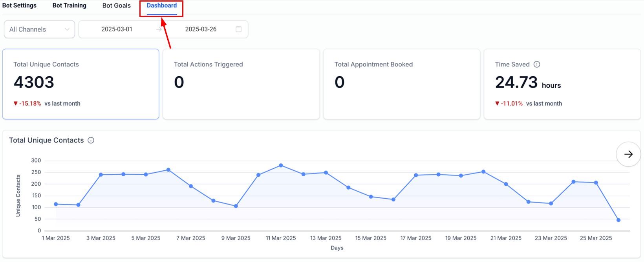
Task: Click the red triangle beside -11.01%
Action: pos(497,103)
